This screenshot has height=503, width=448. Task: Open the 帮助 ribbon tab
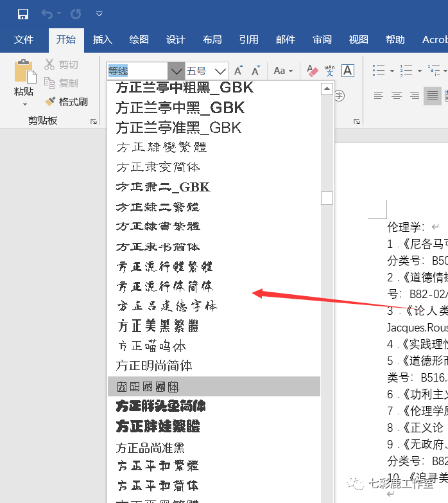pyautogui.click(x=395, y=40)
